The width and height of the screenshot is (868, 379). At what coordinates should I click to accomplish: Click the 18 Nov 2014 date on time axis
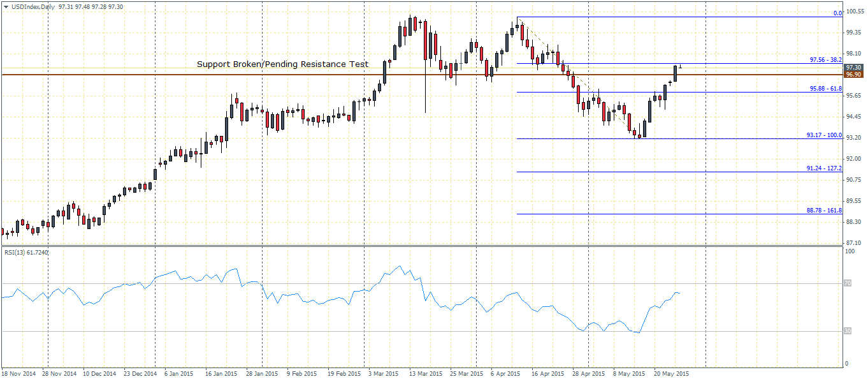[18, 373]
